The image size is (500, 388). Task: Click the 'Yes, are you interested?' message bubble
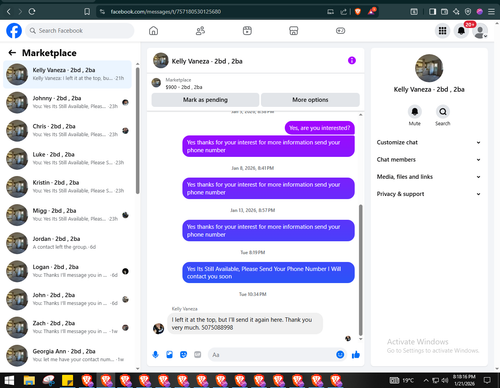pyautogui.click(x=319, y=128)
